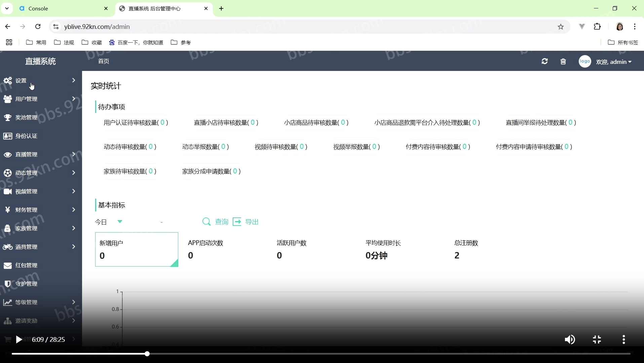
Task: Bookmark this page with star icon
Action: 561,27
